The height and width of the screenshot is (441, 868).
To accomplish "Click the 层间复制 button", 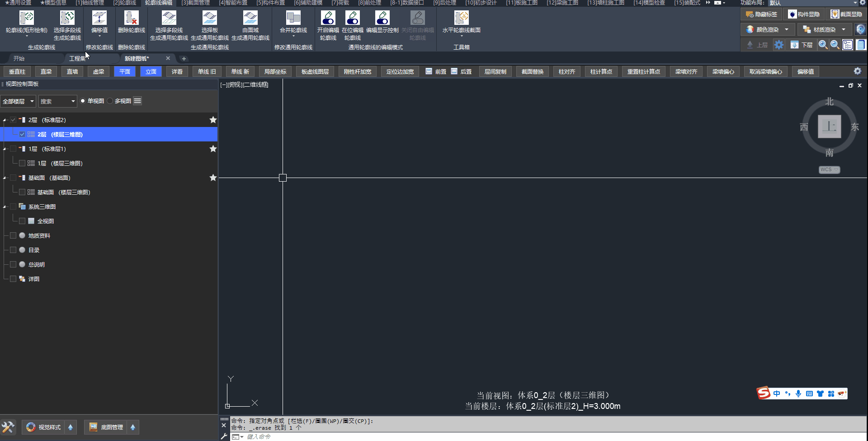I will tap(495, 72).
